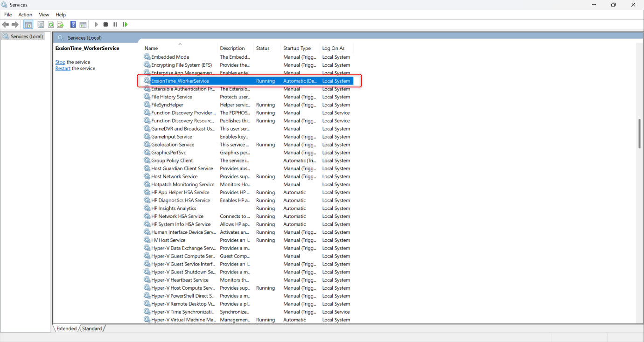Open the Help menu
Screen dimensions: 644x342
click(61, 14)
